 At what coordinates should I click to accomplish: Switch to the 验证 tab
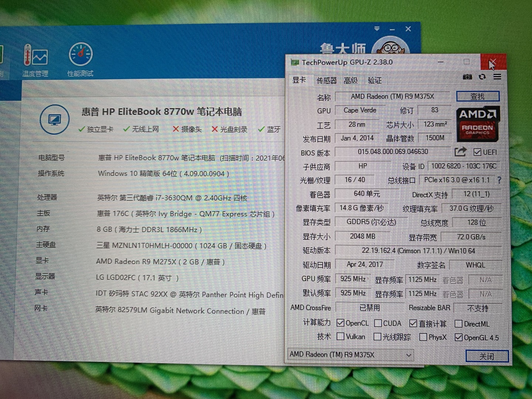pyautogui.click(x=375, y=81)
